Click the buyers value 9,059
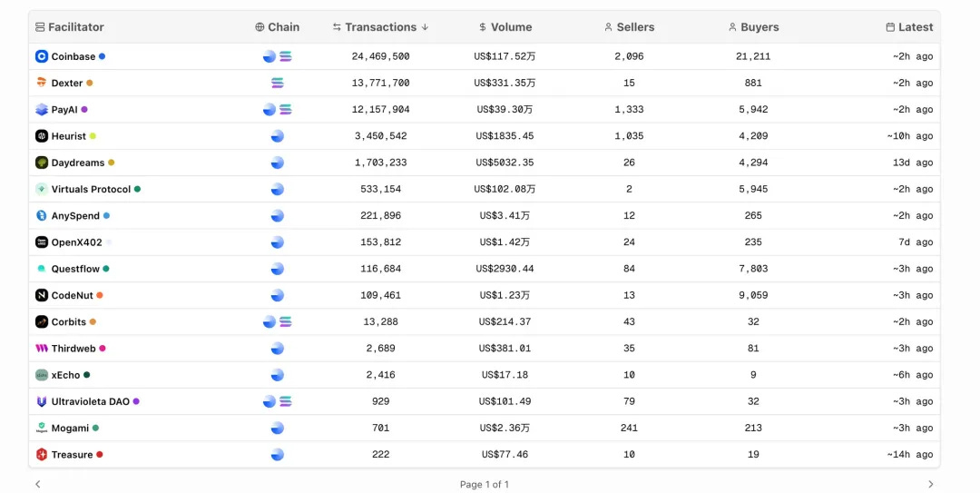Image resolution: width=980 pixels, height=493 pixels. click(753, 295)
